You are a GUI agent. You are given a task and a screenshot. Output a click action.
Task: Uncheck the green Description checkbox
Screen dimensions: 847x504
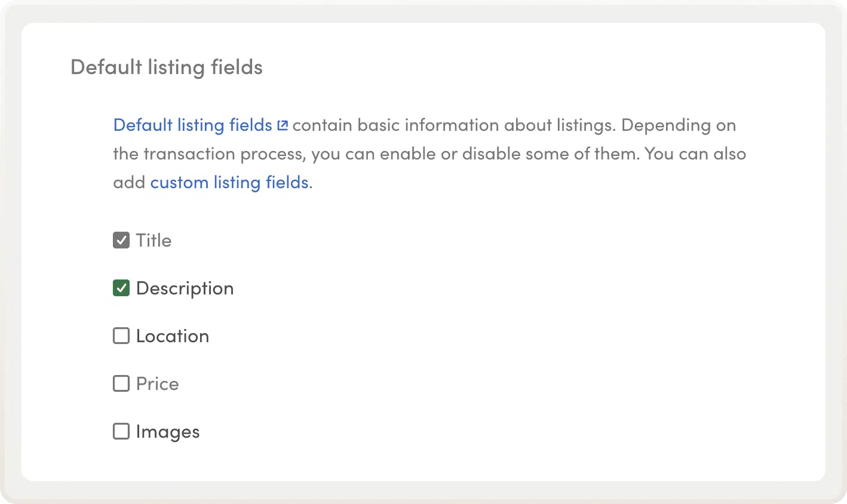click(121, 288)
